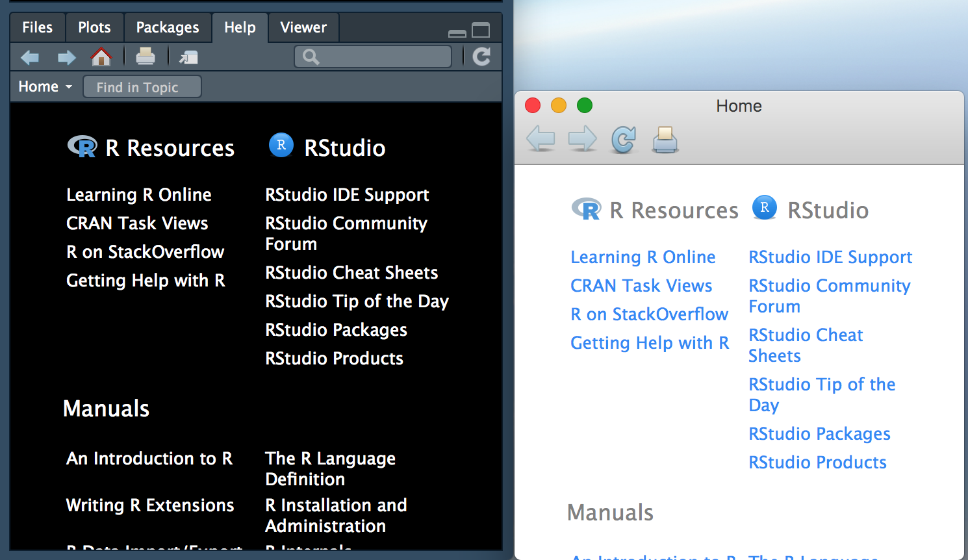This screenshot has height=560, width=968.
Task: Click Manuals heading in Help pane
Action: pos(106,409)
